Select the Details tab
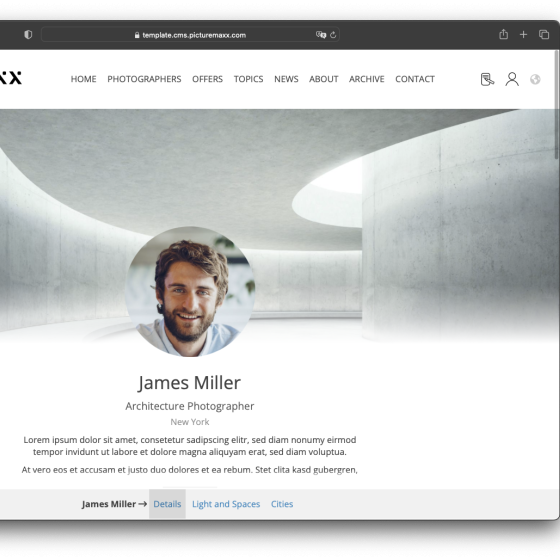Image resolution: width=560 pixels, height=560 pixels. (x=167, y=504)
